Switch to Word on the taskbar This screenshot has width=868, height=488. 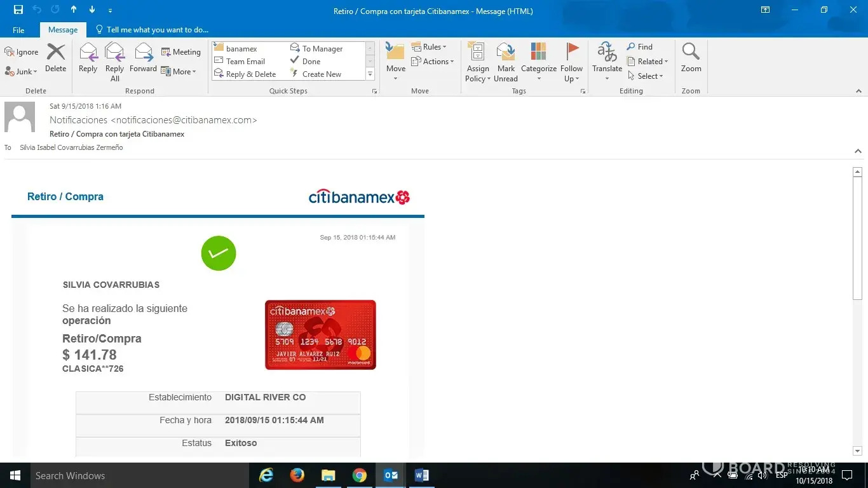[x=421, y=475]
